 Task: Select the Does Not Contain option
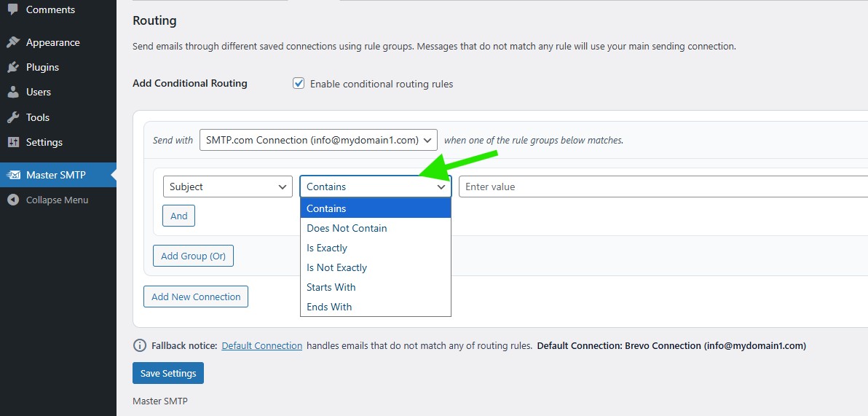pyautogui.click(x=347, y=228)
